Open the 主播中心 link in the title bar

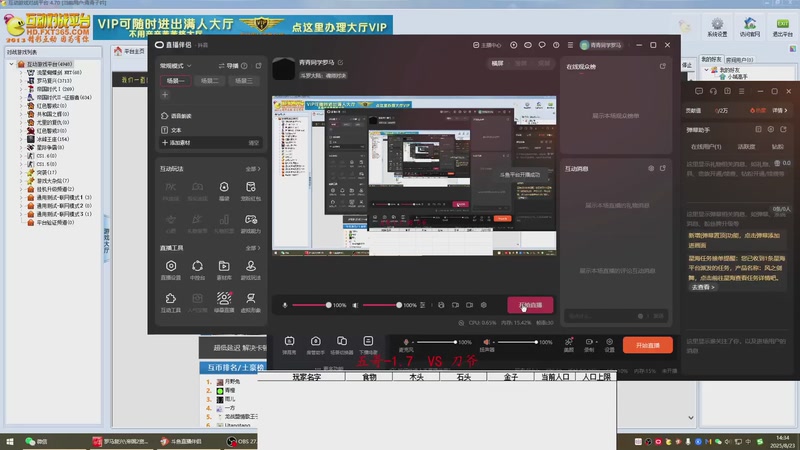pyautogui.click(x=487, y=45)
